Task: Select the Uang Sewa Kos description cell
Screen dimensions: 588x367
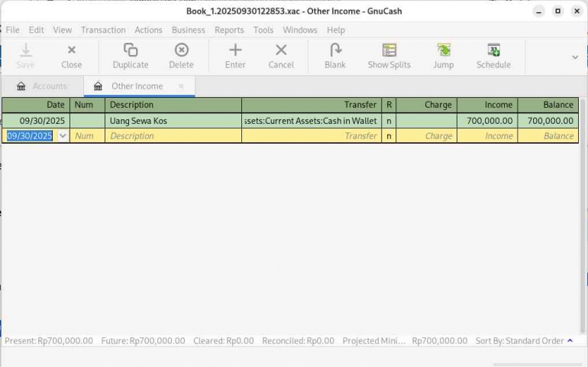Action: pyautogui.click(x=173, y=121)
